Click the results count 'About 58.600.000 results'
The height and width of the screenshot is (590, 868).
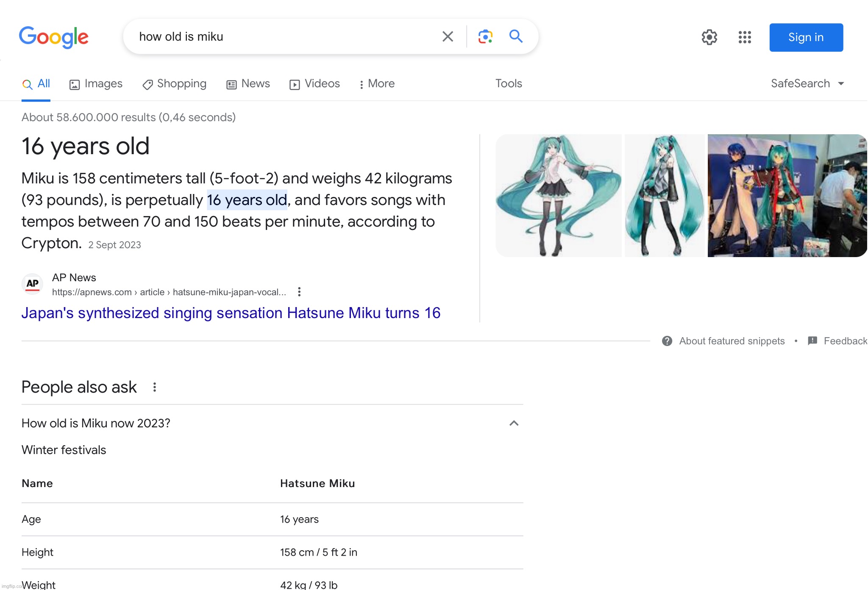tap(128, 117)
